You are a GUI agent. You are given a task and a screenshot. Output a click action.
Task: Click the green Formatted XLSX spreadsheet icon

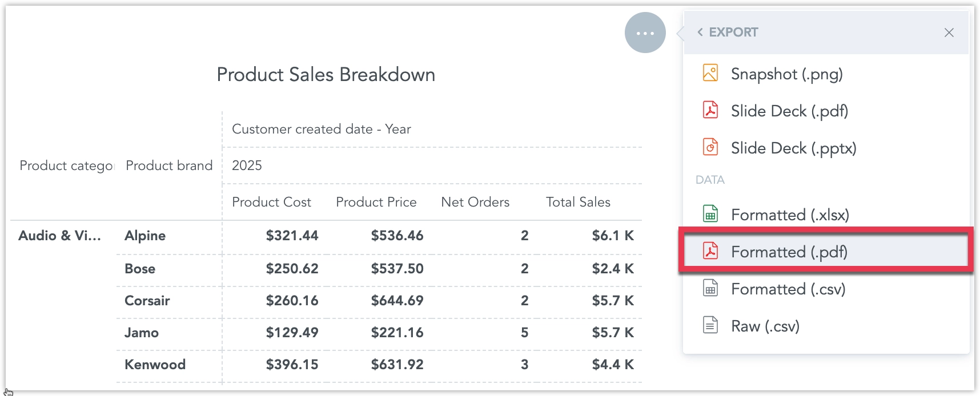(x=710, y=214)
